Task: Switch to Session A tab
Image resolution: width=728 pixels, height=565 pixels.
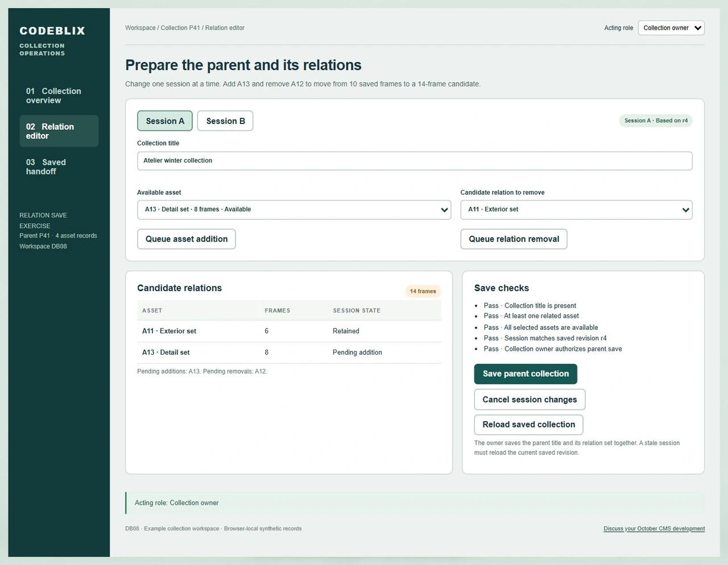Action: [x=165, y=121]
